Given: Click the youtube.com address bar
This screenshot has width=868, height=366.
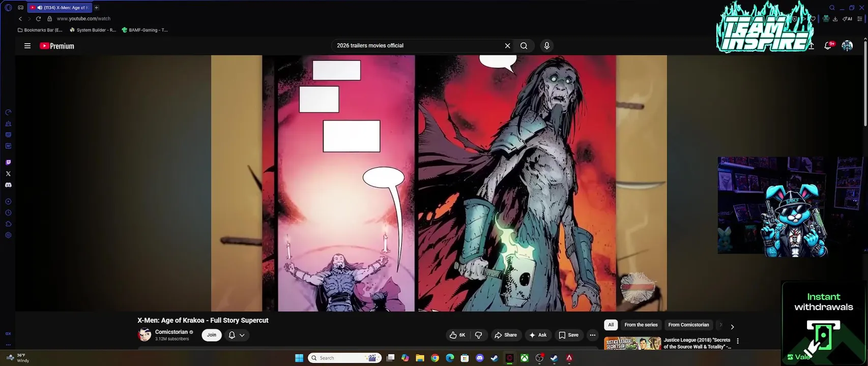Looking at the screenshot, I should [x=83, y=18].
